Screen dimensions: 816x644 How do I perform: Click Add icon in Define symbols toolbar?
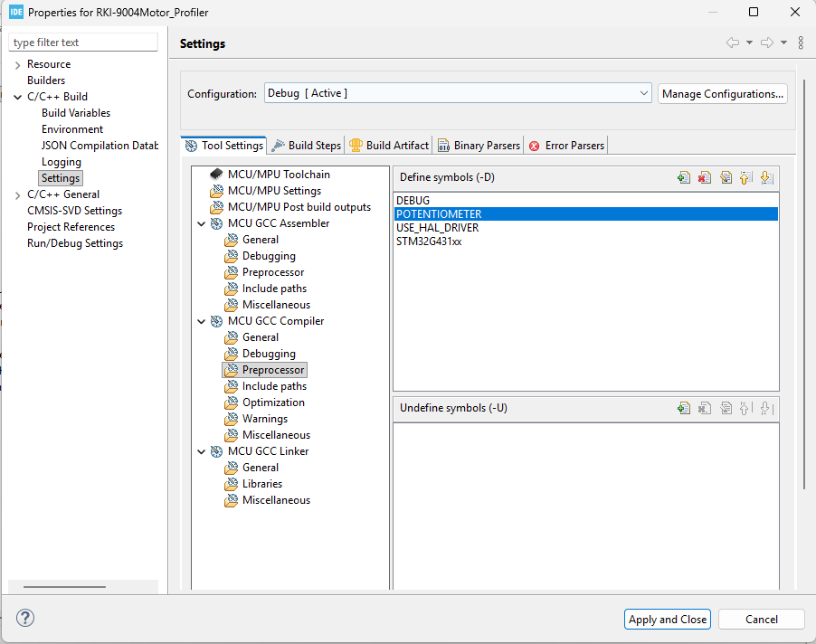(684, 178)
